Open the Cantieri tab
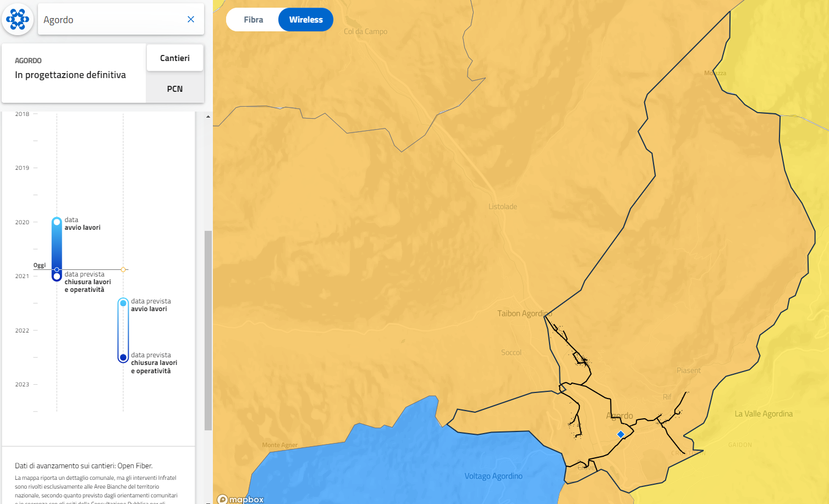This screenshot has width=829, height=504. 175,58
